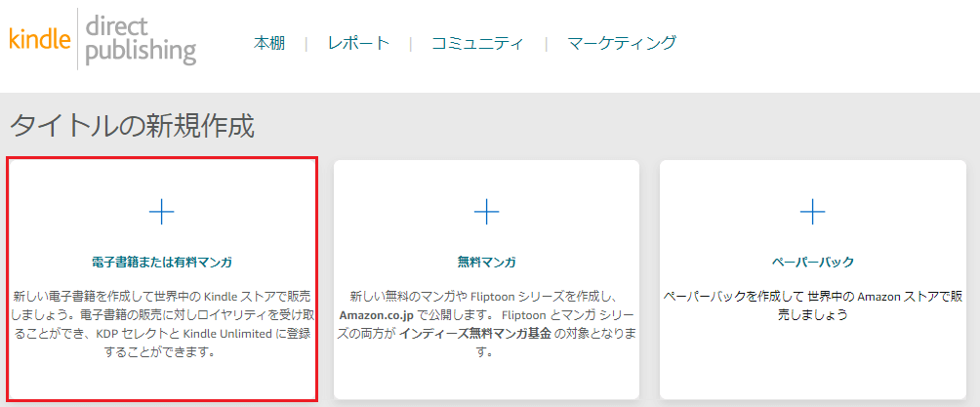Click the タイトルの新規作成 heading

133,127
